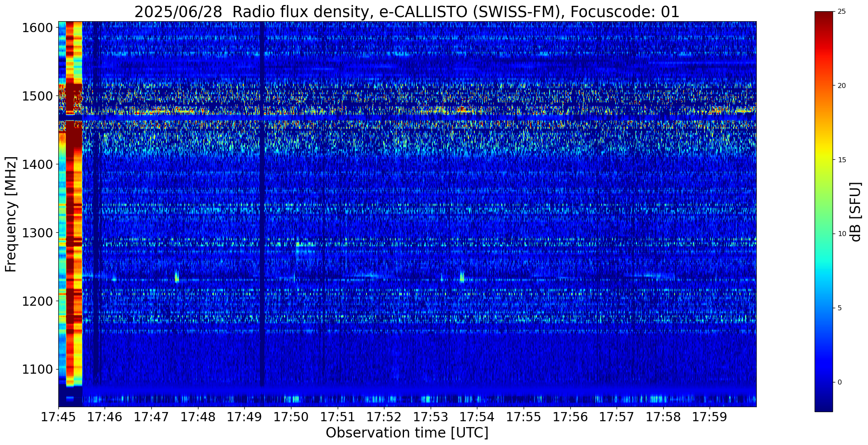Click the 17:47 time tick label
Viewport: 868px width, 445px height.
click(x=151, y=417)
